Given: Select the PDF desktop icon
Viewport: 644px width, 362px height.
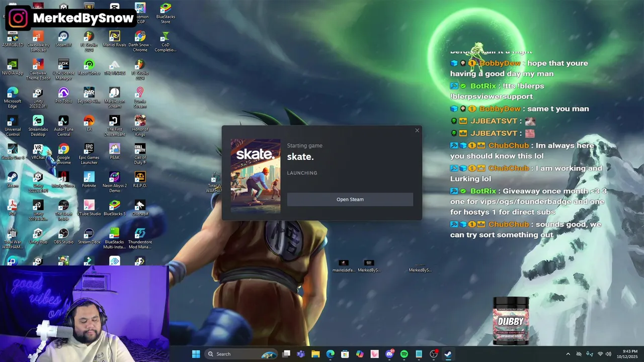Looking at the screenshot, I should pyautogui.click(x=13, y=208).
